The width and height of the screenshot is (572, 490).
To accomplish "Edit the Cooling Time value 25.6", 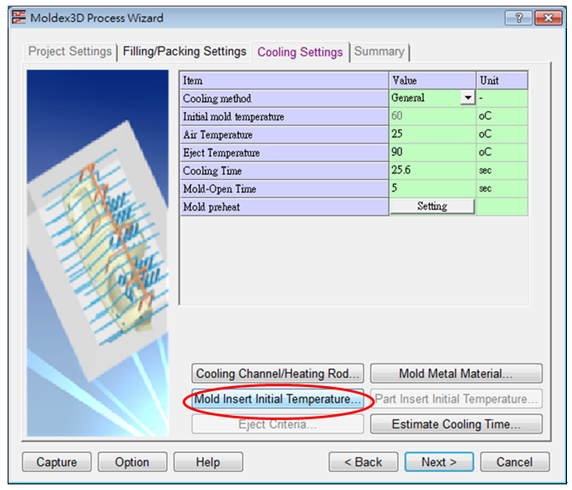I will [x=432, y=170].
